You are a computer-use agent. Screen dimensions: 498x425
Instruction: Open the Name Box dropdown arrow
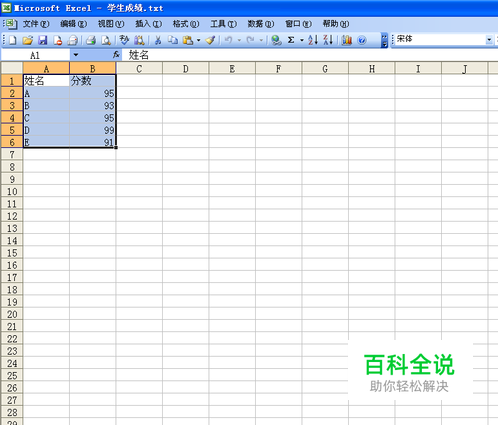coord(76,55)
